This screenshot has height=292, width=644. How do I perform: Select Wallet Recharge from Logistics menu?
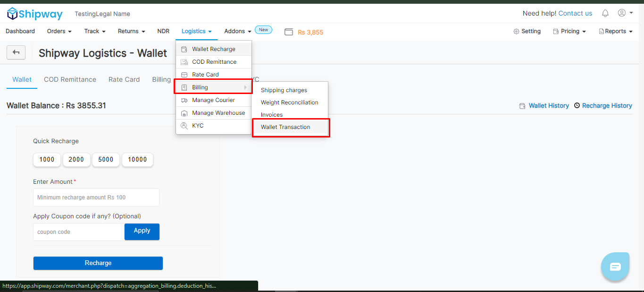214,49
